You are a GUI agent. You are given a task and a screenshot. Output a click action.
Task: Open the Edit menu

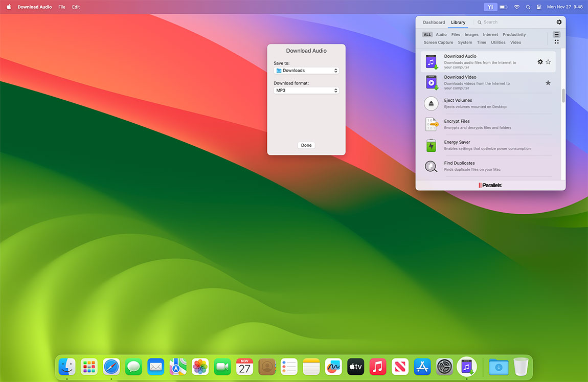point(76,7)
